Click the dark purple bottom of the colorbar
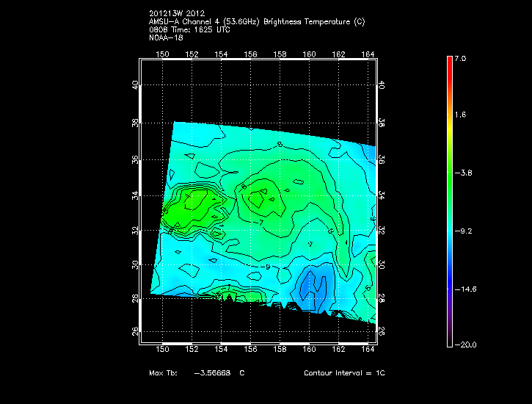The image size is (532, 404). (x=449, y=336)
